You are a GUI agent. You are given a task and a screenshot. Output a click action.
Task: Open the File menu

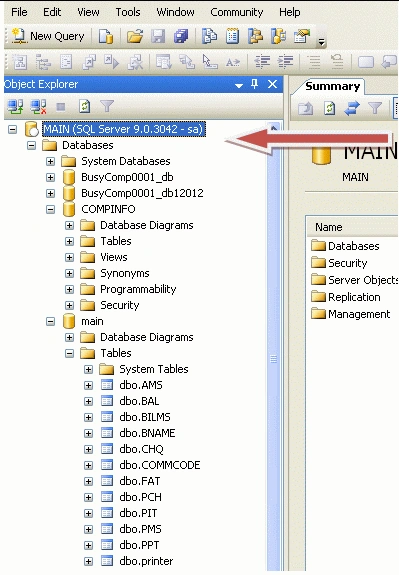[19, 12]
